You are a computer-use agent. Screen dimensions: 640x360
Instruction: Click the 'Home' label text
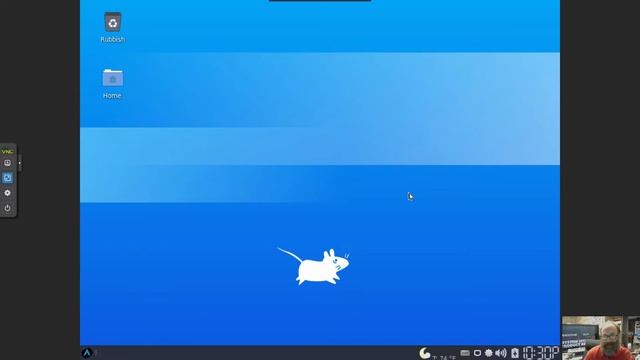(112, 96)
